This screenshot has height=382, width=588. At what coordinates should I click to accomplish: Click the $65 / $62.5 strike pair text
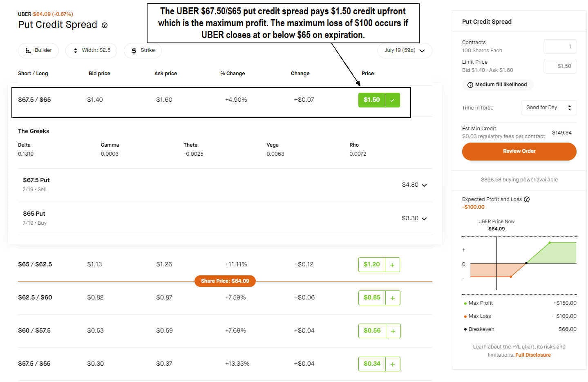point(35,264)
